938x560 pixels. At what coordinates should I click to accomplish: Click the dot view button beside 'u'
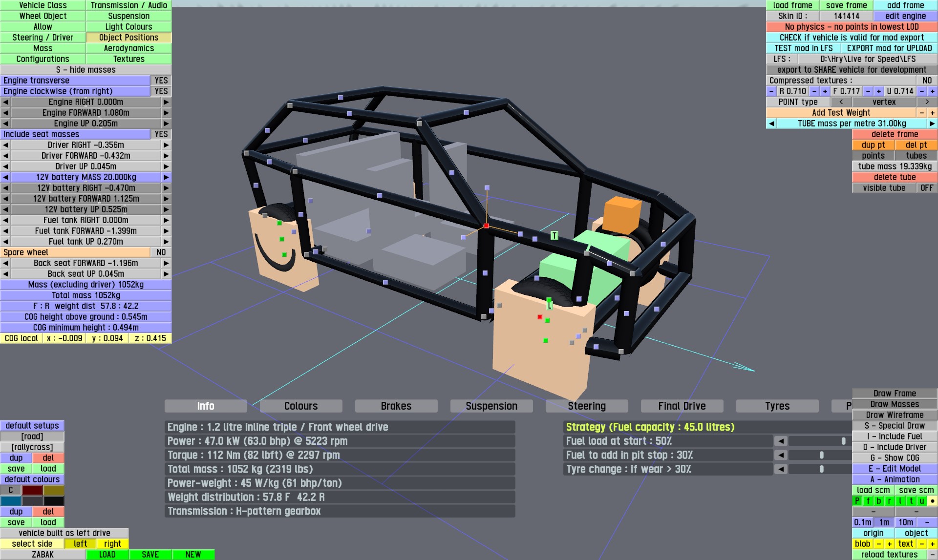point(932,501)
